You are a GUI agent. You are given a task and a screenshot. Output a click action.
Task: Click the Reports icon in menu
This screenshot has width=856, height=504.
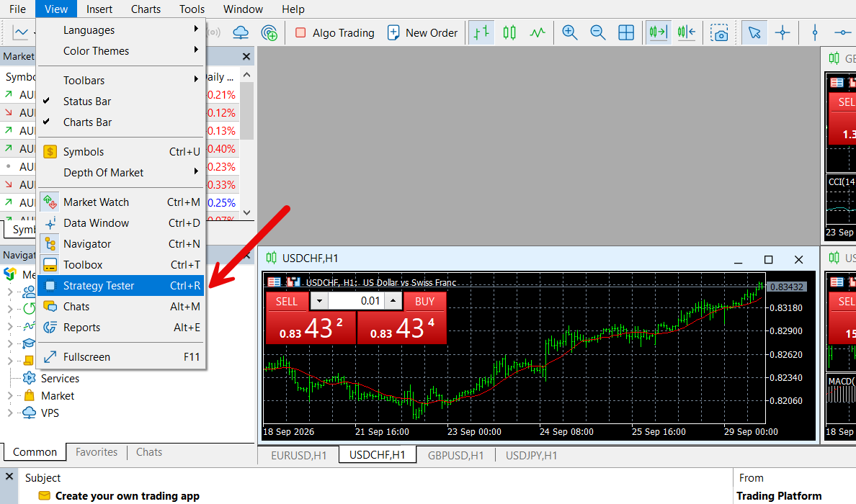click(x=50, y=328)
